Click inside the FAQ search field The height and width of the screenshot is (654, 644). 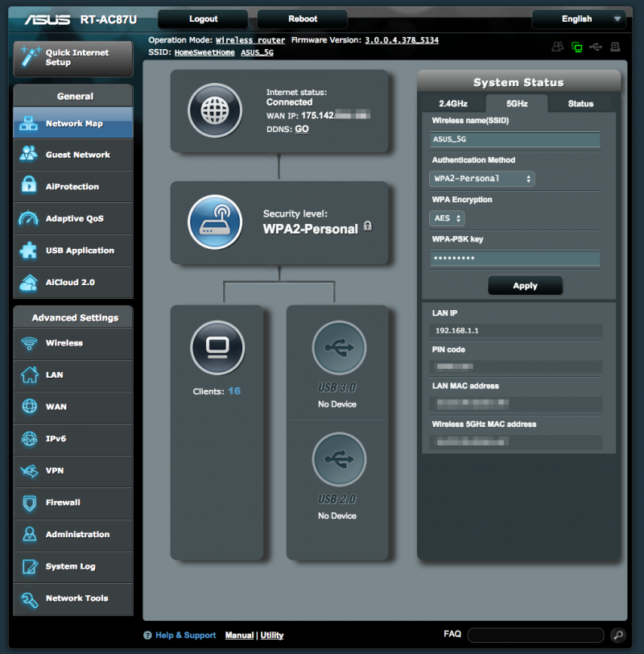tap(535, 635)
